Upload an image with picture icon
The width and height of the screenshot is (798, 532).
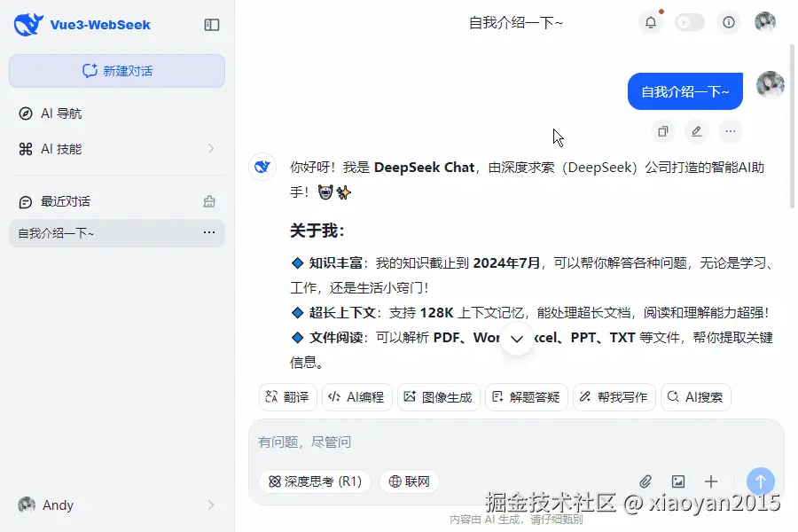click(678, 481)
